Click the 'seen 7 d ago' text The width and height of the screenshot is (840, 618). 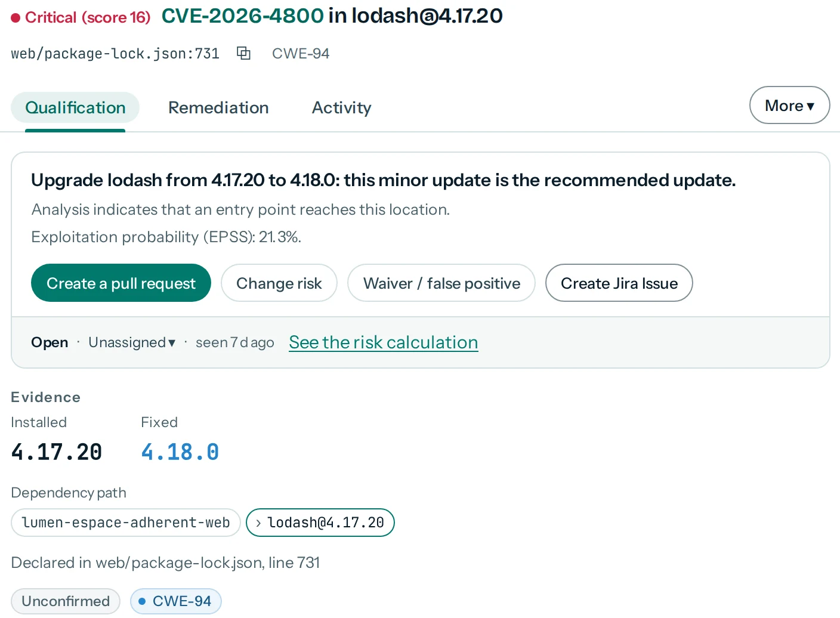point(235,342)
